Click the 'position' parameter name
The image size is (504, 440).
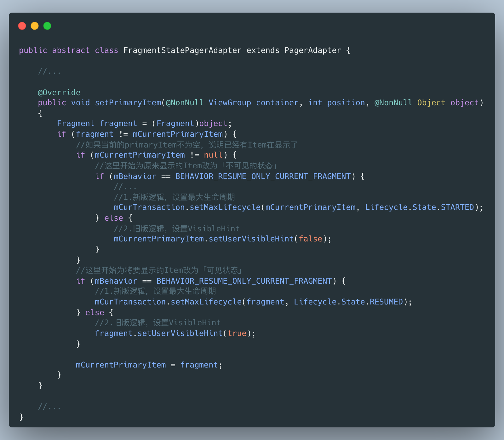346,103
